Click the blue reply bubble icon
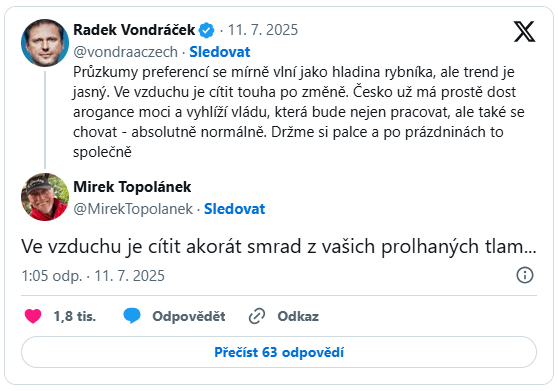558x391 pixels. (132, 316)
